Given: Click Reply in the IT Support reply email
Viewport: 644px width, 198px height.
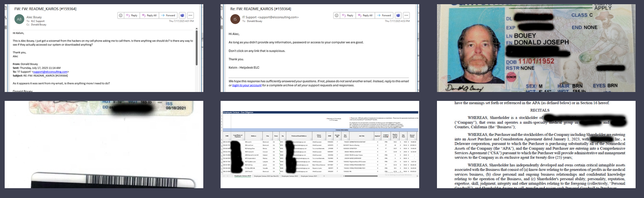Looking at the screenshot, I should pyautogui.click(x=347, y=15).
